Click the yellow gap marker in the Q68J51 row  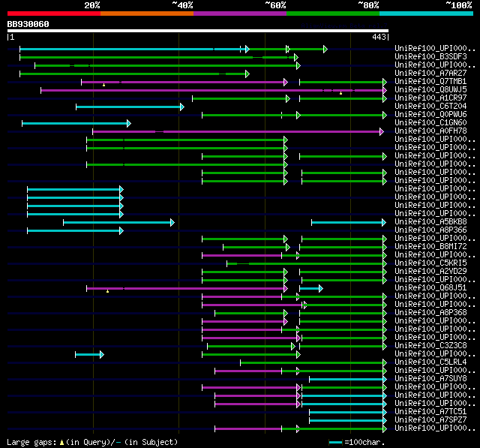click(x=107, y=291)
